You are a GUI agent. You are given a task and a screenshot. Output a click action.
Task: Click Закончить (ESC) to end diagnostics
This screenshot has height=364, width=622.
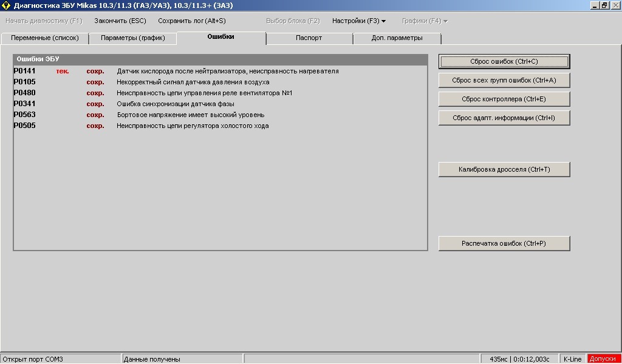120,21
